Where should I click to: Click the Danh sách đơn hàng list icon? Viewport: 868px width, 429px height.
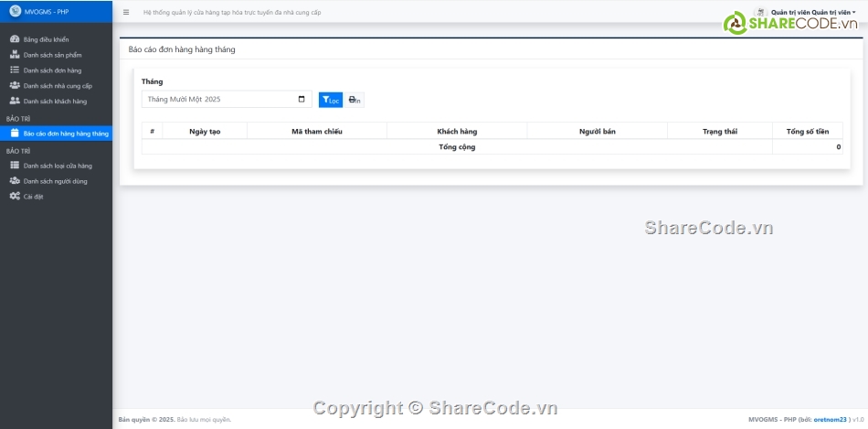point(15,70)
